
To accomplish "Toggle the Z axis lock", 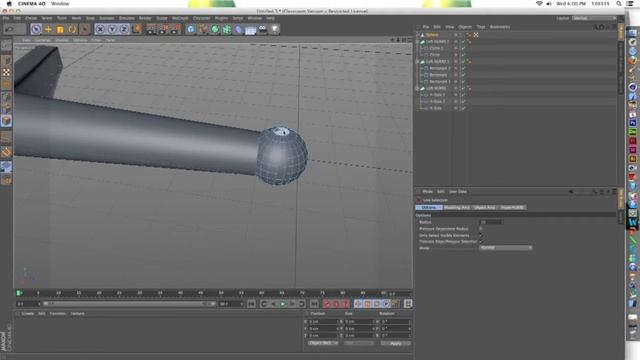I will click(124, 29).
